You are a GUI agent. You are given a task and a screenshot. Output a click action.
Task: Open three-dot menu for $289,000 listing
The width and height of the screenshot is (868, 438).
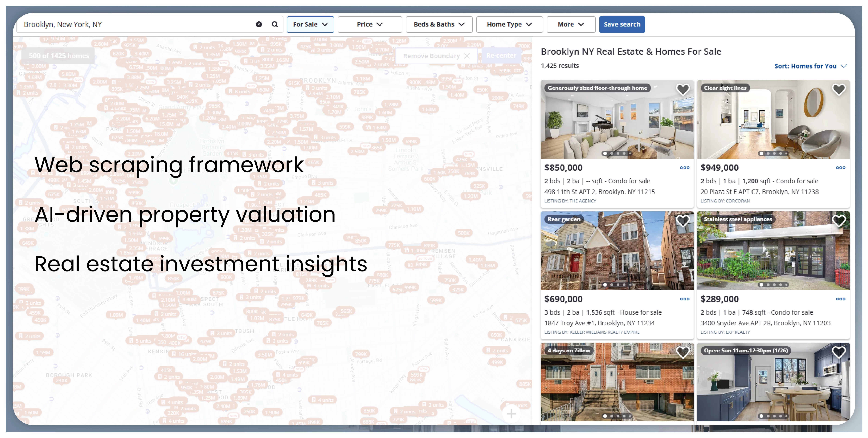[x=840, y=299]
